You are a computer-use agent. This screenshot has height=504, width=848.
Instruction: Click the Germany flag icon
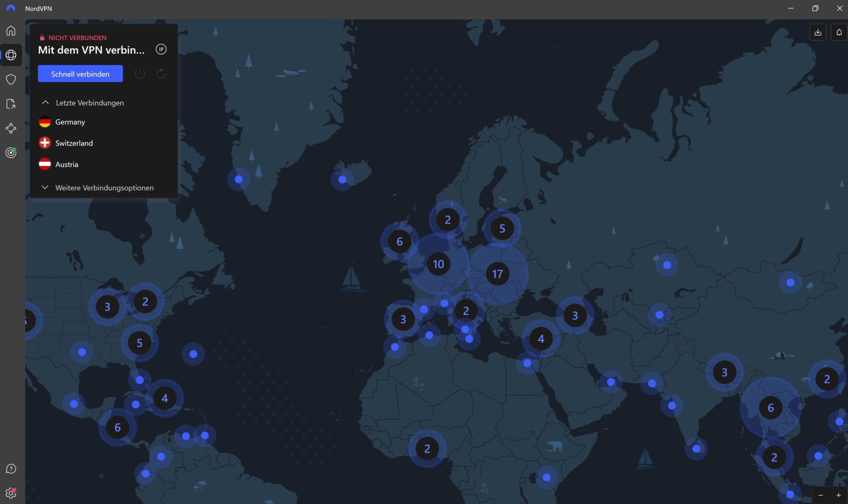tap(45, 122)
